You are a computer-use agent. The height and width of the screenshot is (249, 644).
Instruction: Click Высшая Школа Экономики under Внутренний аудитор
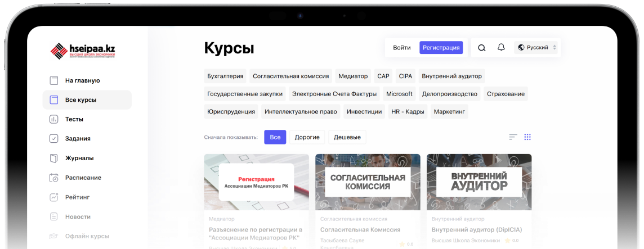(466, 241)
